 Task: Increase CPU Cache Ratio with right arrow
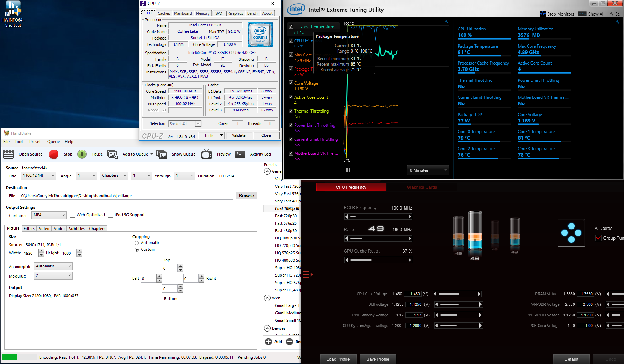tap(410, 260)
